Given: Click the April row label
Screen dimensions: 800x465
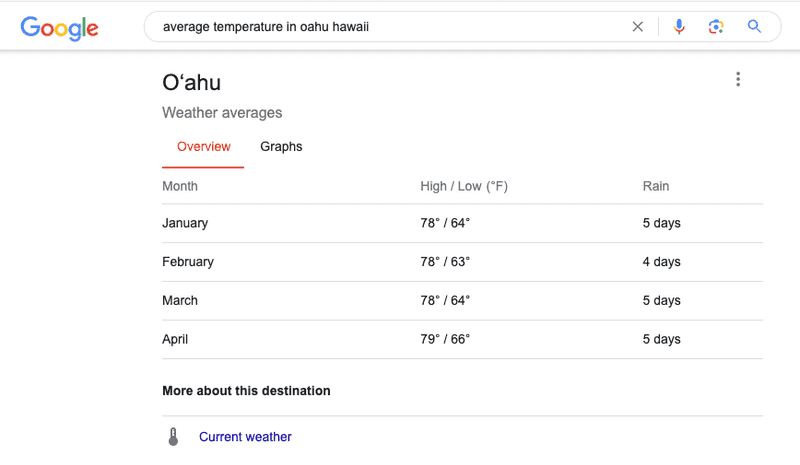Looking at the screenshot, I should (x=175, y=339).
